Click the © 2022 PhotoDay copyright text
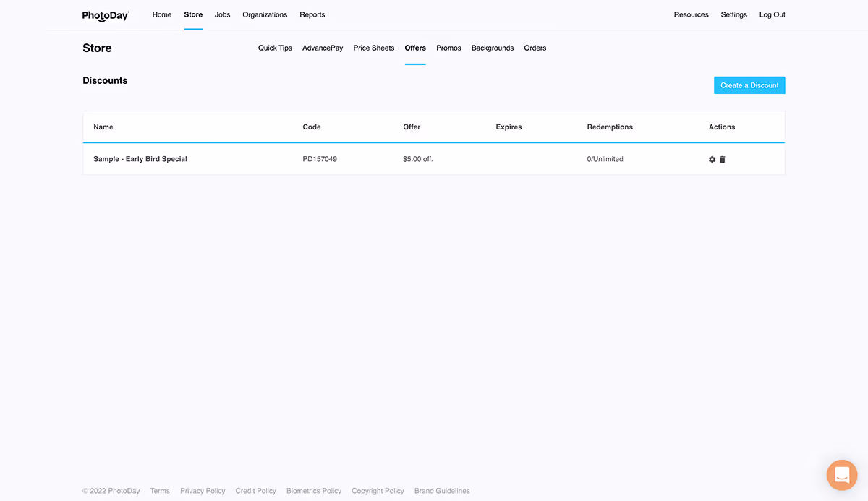The height and width of the screenshot is (501, 868). (x=111, y=491)
